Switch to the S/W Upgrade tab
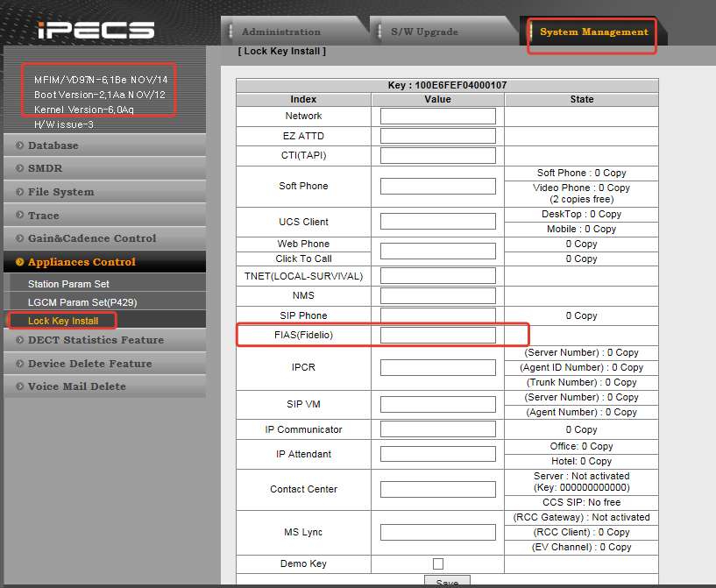 (x=424, y=32)
